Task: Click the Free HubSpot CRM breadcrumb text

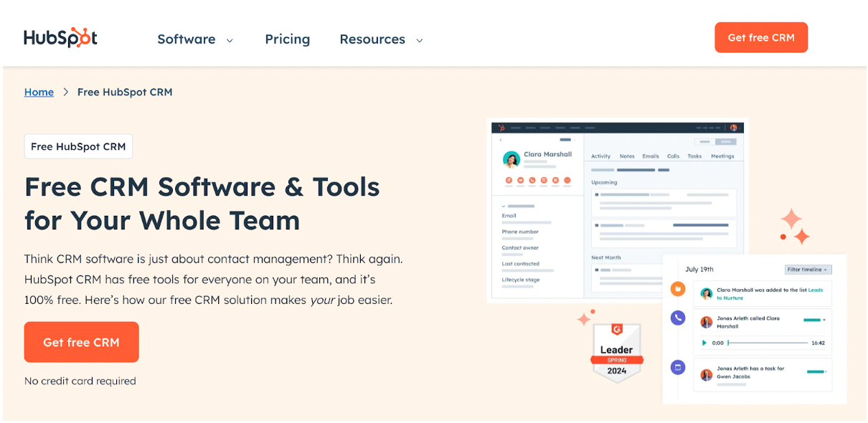Action: pyautogui.click(x=125, y=92)
